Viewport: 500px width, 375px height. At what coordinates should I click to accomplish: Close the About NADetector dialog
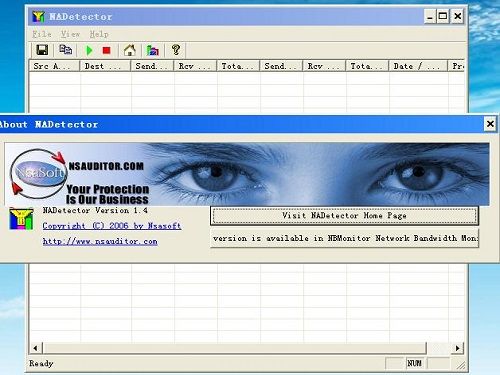[490, 124]
